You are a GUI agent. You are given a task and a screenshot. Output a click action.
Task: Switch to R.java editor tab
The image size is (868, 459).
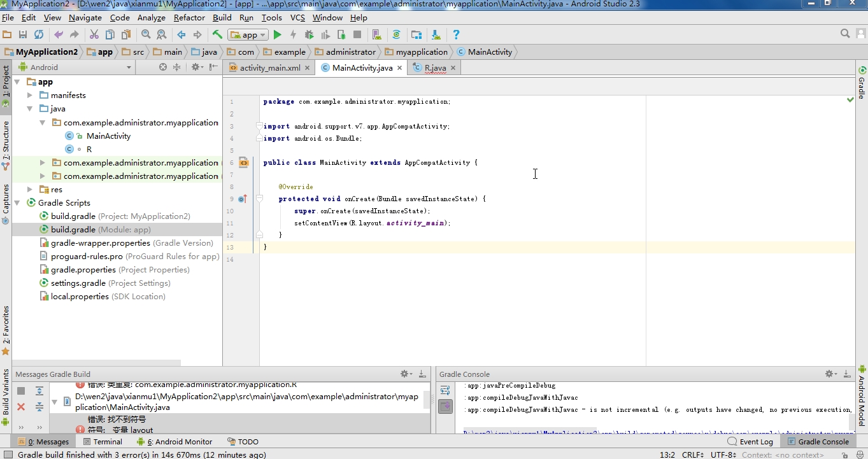435,67
